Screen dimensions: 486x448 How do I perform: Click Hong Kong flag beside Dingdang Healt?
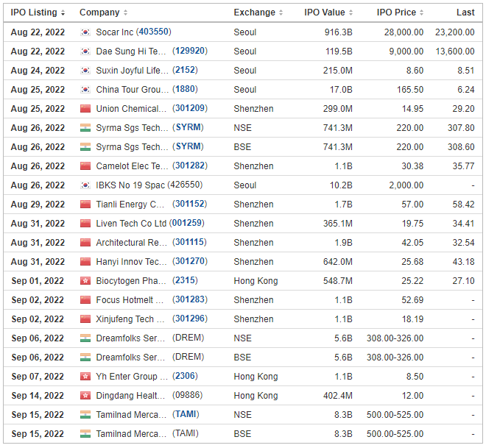[85, 395]
